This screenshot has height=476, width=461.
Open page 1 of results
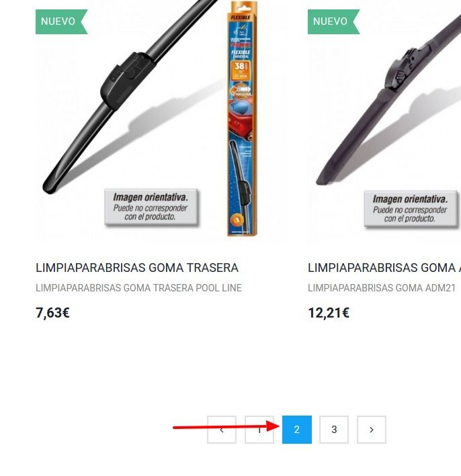coord(259,430)
